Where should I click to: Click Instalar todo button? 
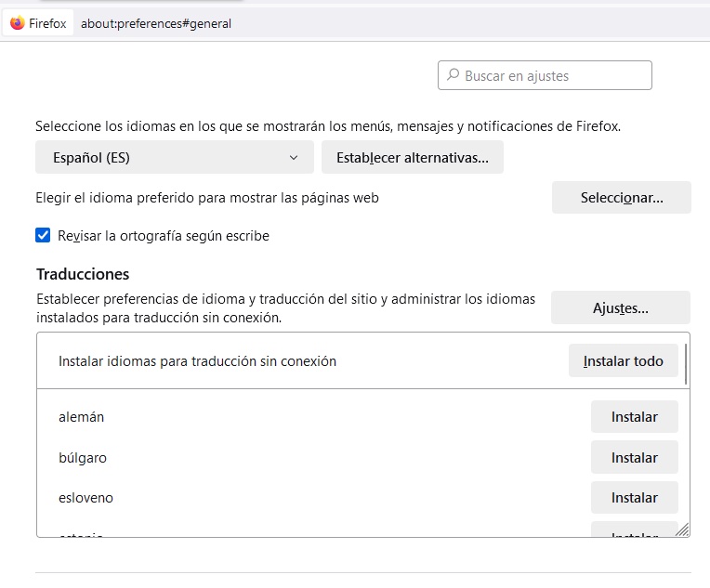tap(623, 360)
